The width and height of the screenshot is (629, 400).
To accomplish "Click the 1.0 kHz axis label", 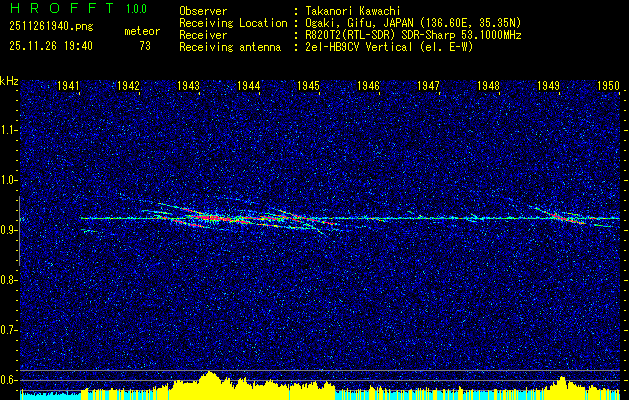I will (8, 181).
